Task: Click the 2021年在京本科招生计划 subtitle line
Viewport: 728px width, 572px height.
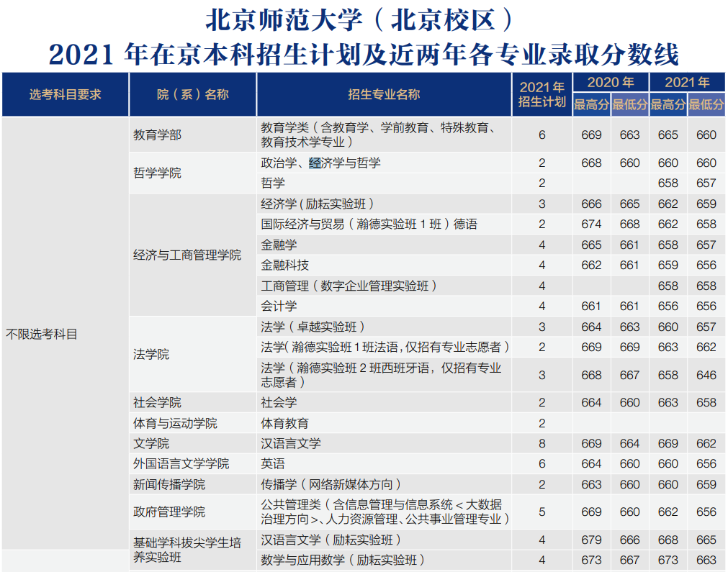Action: (364, 54)
